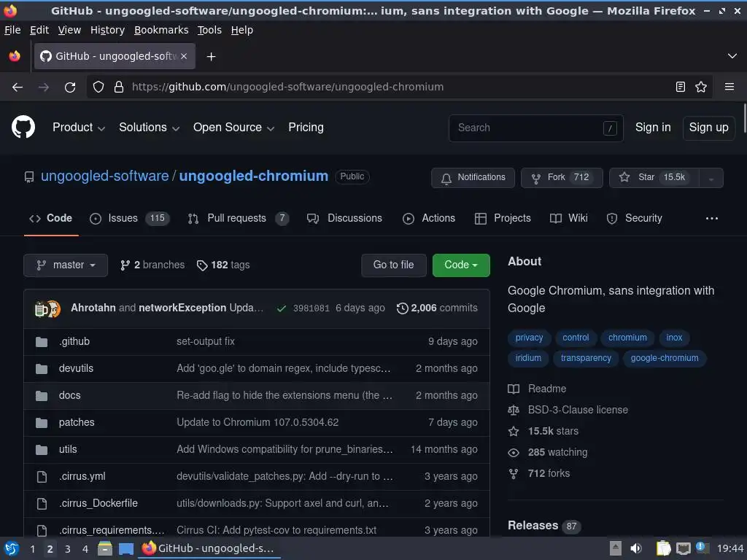Open the Pricing page
This screenshot has height=560, width=747.
[306, 127]
